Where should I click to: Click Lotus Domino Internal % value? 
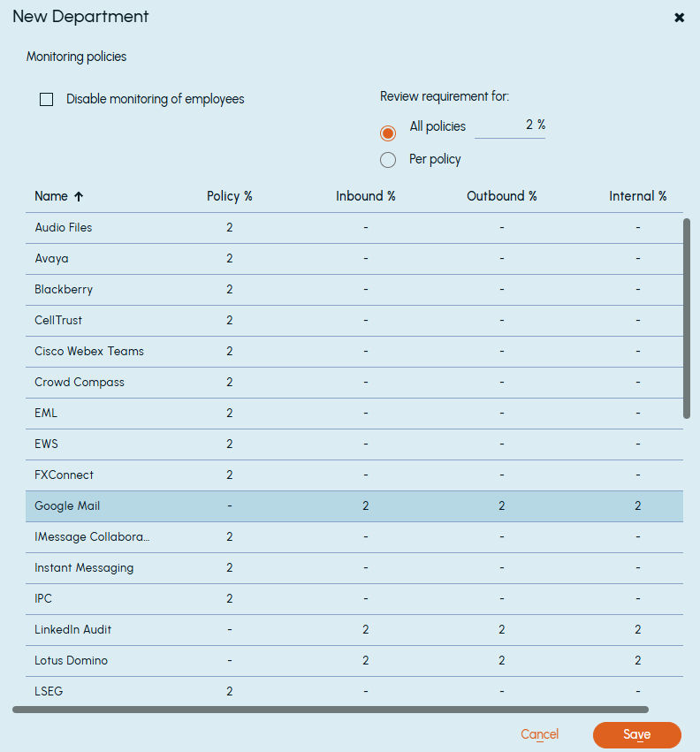[x=637, y=661]
